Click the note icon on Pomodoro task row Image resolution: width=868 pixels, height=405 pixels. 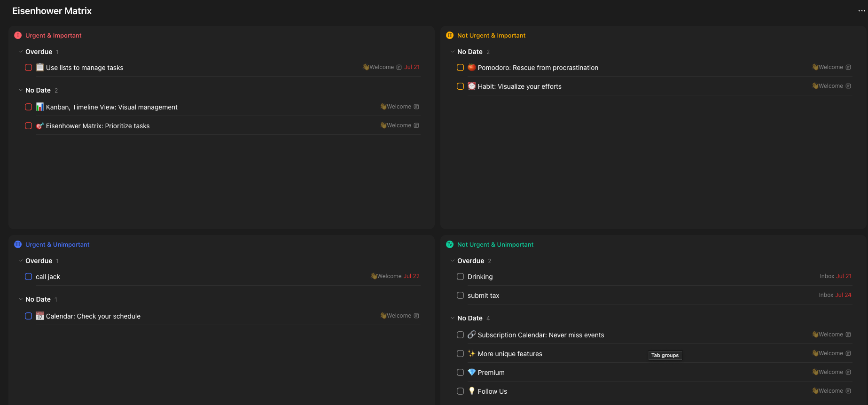[848, 67]
